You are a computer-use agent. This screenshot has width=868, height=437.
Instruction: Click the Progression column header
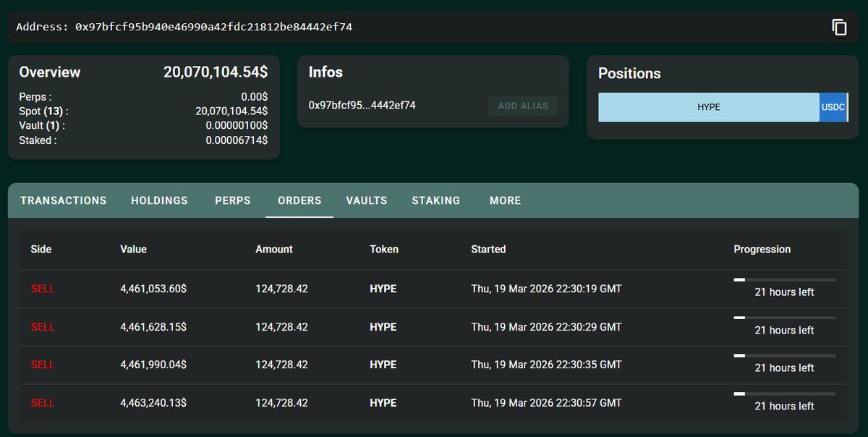click(x=762, y=249)
